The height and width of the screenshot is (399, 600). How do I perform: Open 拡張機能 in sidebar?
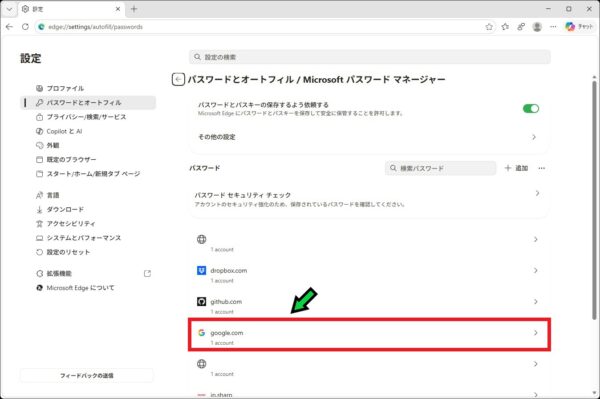click(x=88, y=274)
